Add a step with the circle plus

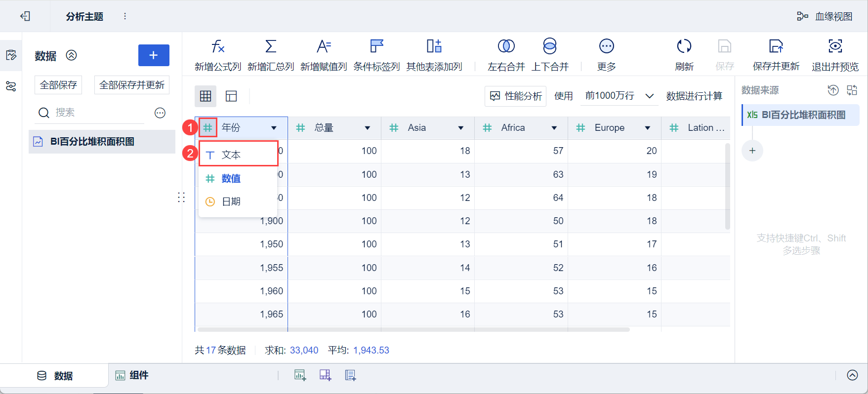[x=752, y=151]
